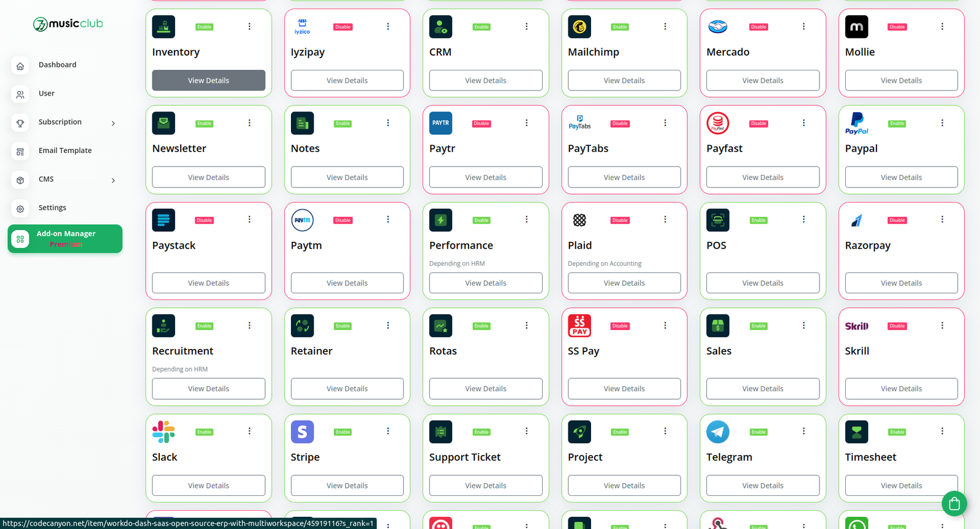Toggle the Enable badge on Inventory

(204, 27)
